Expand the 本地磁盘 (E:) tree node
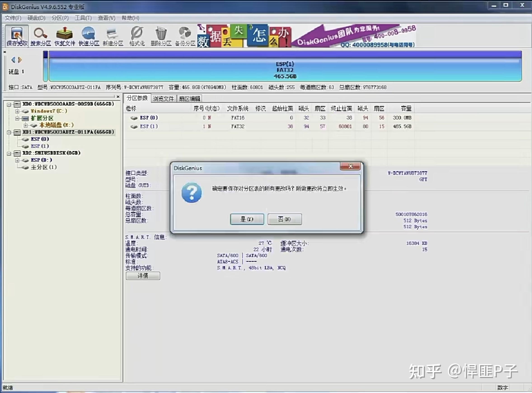The image size is (532, 393). (x=26, y=125)
